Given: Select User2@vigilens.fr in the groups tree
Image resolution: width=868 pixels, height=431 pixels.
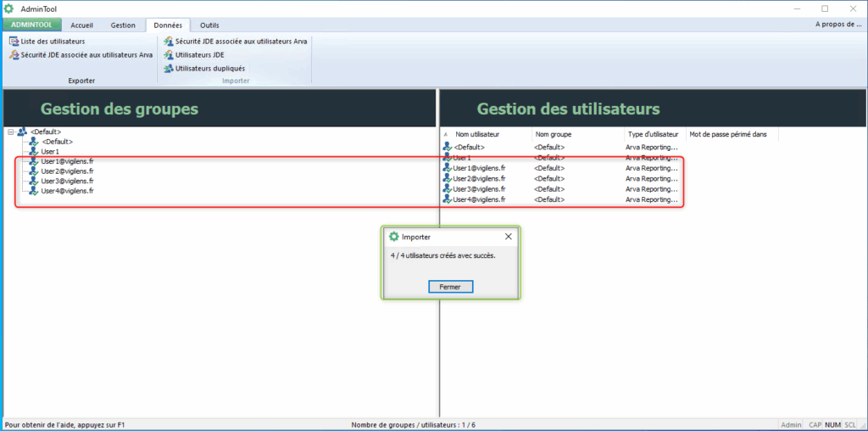Looking at the screenshot, I should tap(67, 171).
